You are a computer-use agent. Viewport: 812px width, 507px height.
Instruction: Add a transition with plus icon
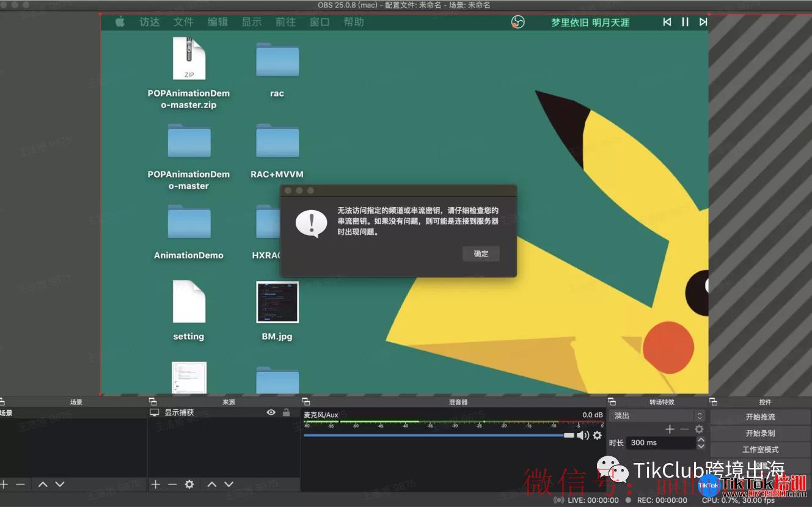pyautogui.click(x=670, y=429)
